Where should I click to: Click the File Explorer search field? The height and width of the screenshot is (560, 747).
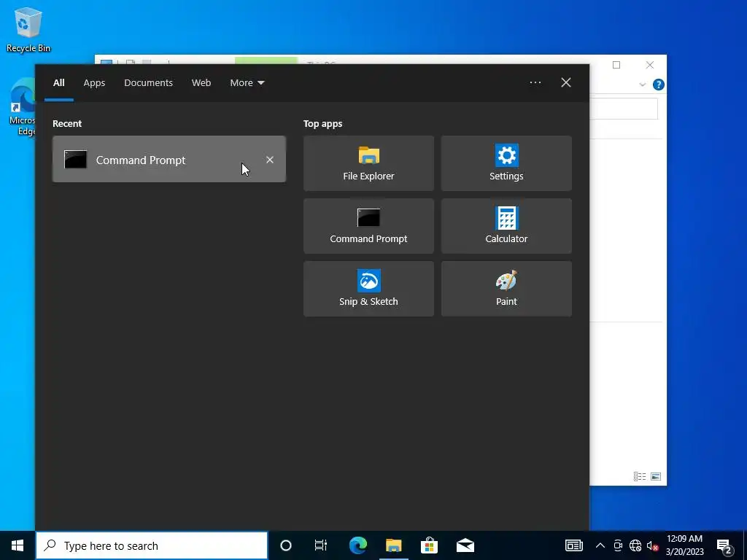(624, 109)
